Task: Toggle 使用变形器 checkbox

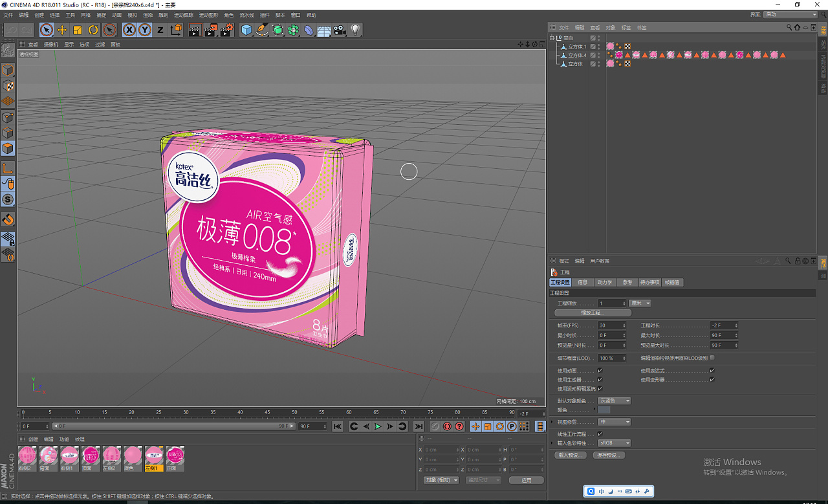Action: click(712, 380)
